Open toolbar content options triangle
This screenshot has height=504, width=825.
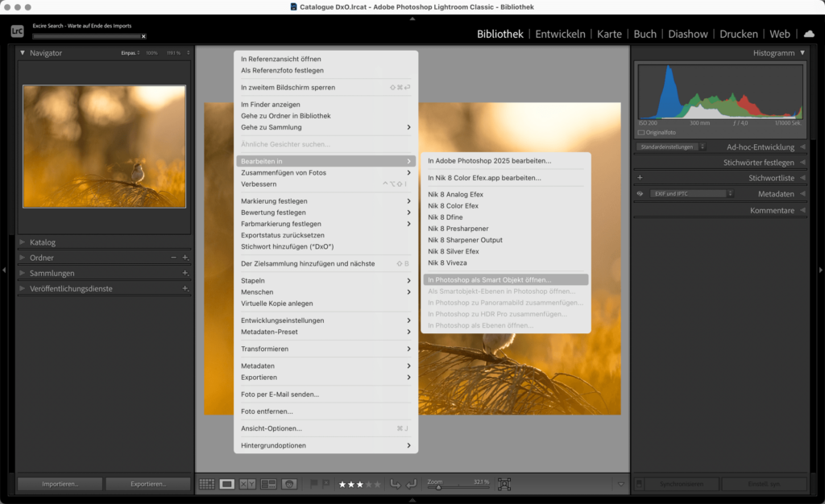coord(621,484)
